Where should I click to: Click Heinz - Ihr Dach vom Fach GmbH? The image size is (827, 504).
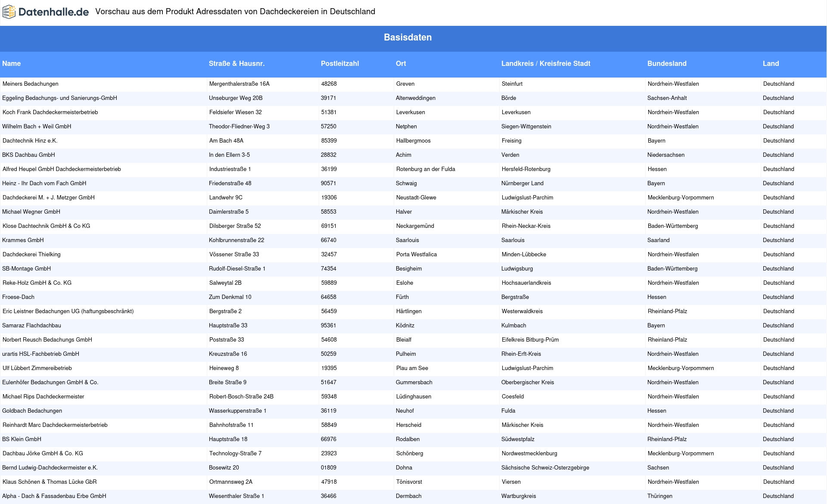click(x=44, y=184)
